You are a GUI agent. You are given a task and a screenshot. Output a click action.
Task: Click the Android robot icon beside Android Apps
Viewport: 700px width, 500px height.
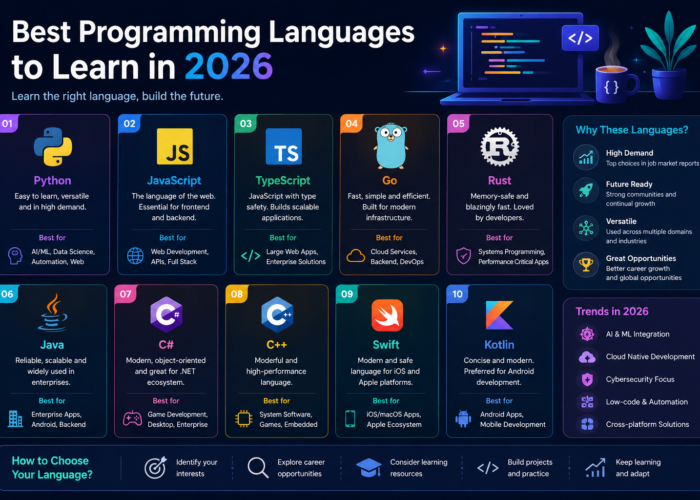pyautogui.click(x=463, y=419)
